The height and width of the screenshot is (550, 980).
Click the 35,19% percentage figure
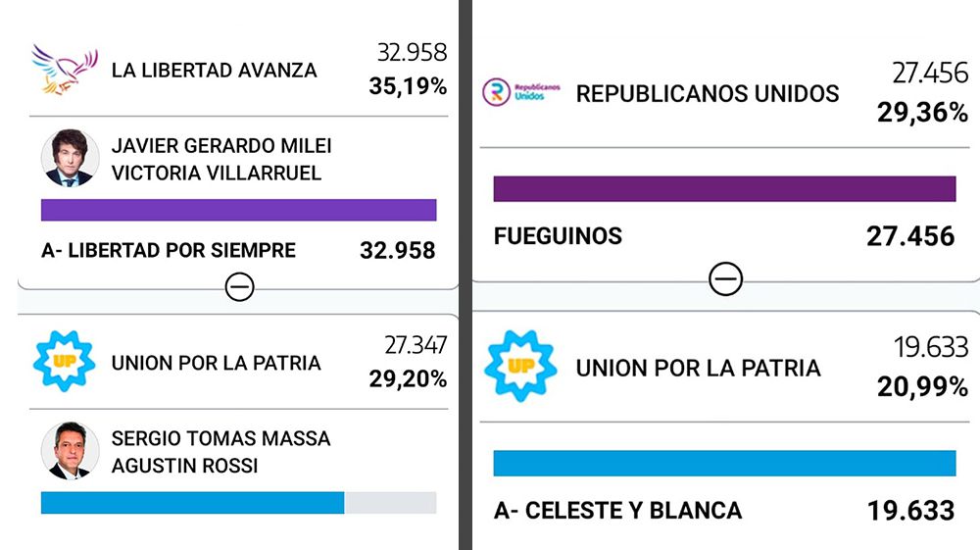(x=408, y=86)
